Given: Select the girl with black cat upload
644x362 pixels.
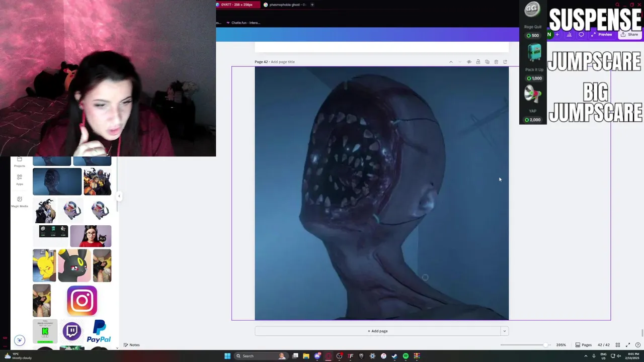Looking at the screenshot, I should [91, 236].
